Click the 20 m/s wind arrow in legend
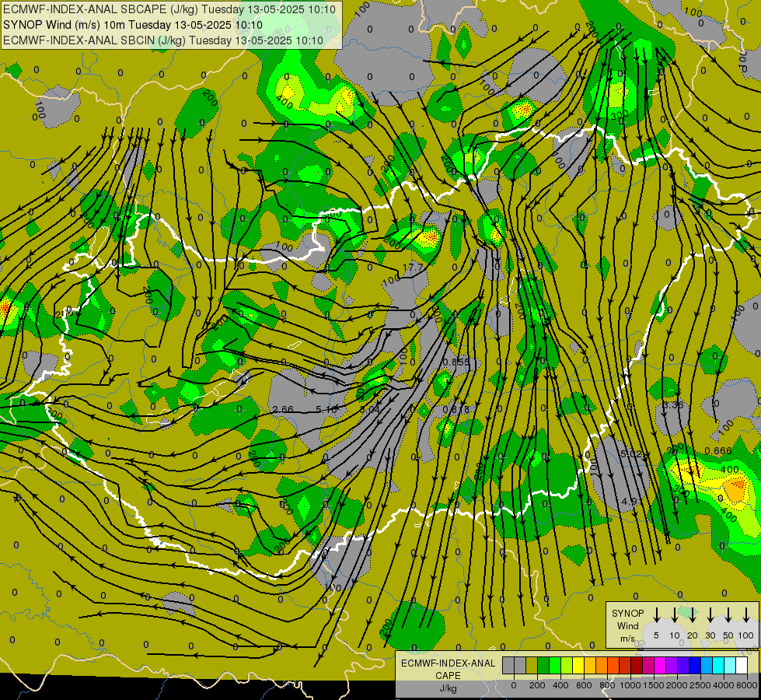Image resolution: width=761 pixels, height=700 pixels. point(692,615)
